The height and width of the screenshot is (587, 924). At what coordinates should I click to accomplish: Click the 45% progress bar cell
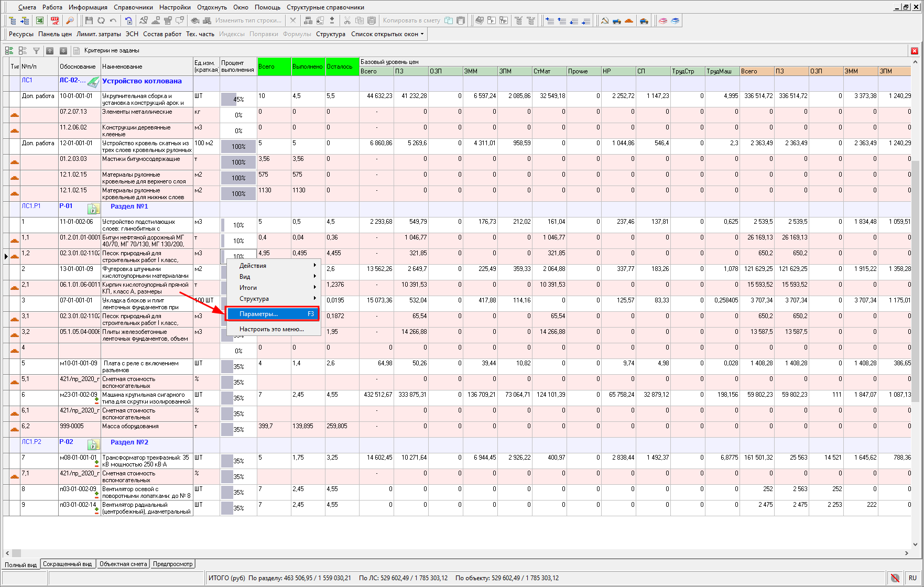(x=238, y=99)
